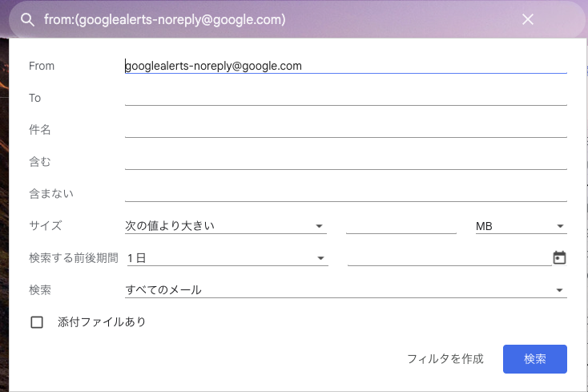Click the 添付ファイルあり label text
The height and width of the screenshot is (392, 588).
(102, 322)
